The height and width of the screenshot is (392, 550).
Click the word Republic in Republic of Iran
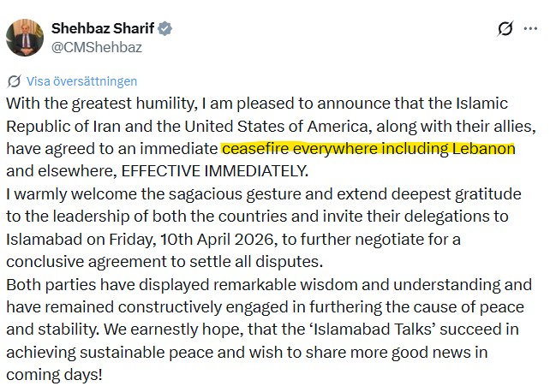tap(35, 127)
